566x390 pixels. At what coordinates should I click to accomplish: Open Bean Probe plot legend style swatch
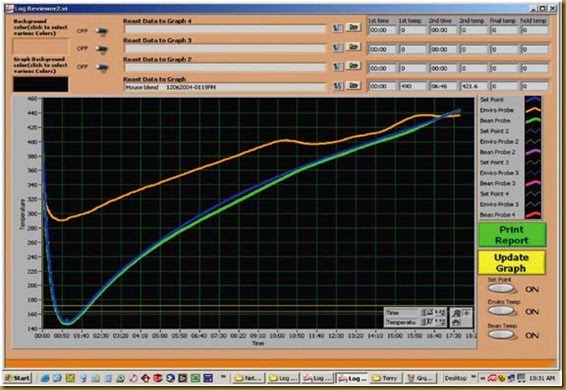[x=533, y=121]
